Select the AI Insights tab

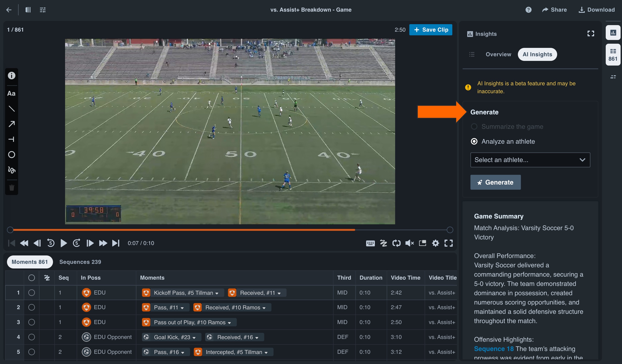[x=537, y=54]
